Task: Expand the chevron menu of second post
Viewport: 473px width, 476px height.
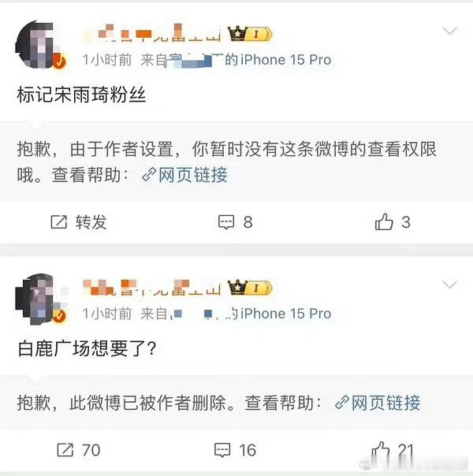Action: click(449, 284)
